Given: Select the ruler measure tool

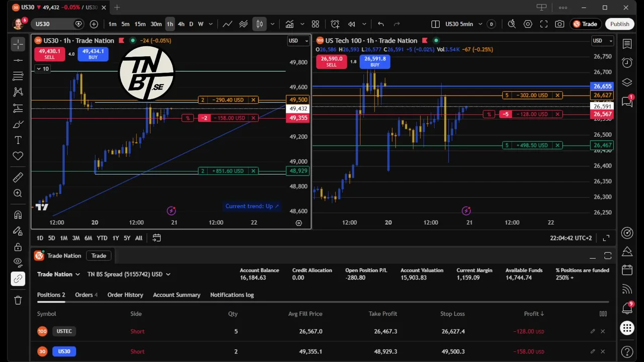Looking at the screenshot, I should click(x=18, y=177).
